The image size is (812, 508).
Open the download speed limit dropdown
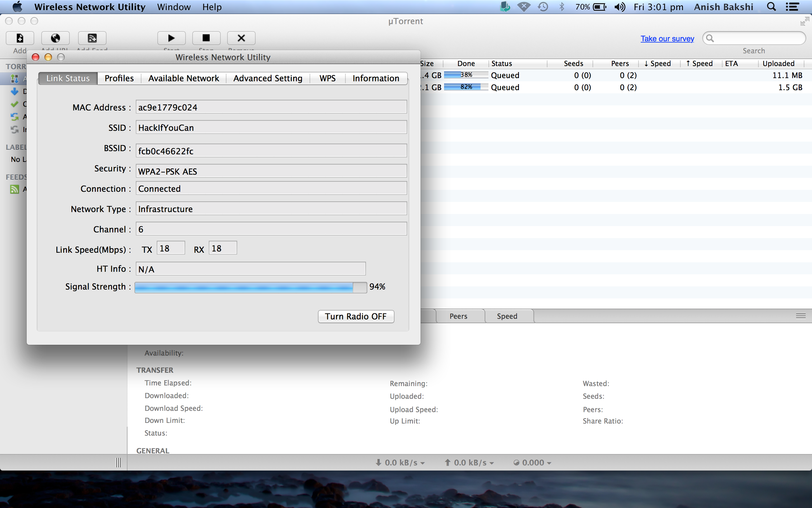400,463
